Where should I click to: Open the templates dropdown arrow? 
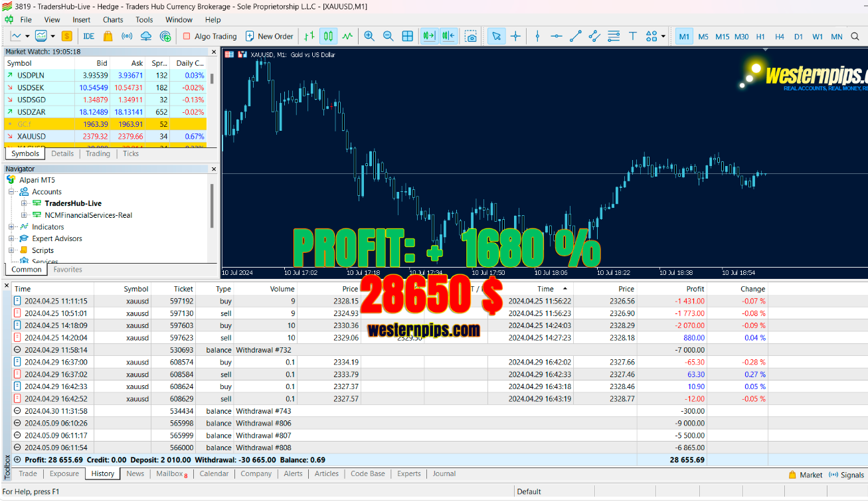(x=52, y=36)
